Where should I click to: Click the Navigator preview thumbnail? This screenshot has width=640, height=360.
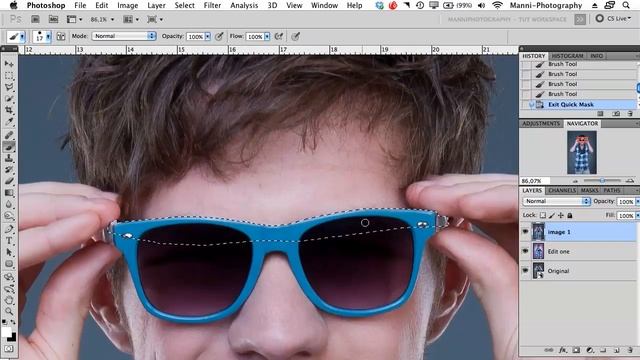point(582,152)
